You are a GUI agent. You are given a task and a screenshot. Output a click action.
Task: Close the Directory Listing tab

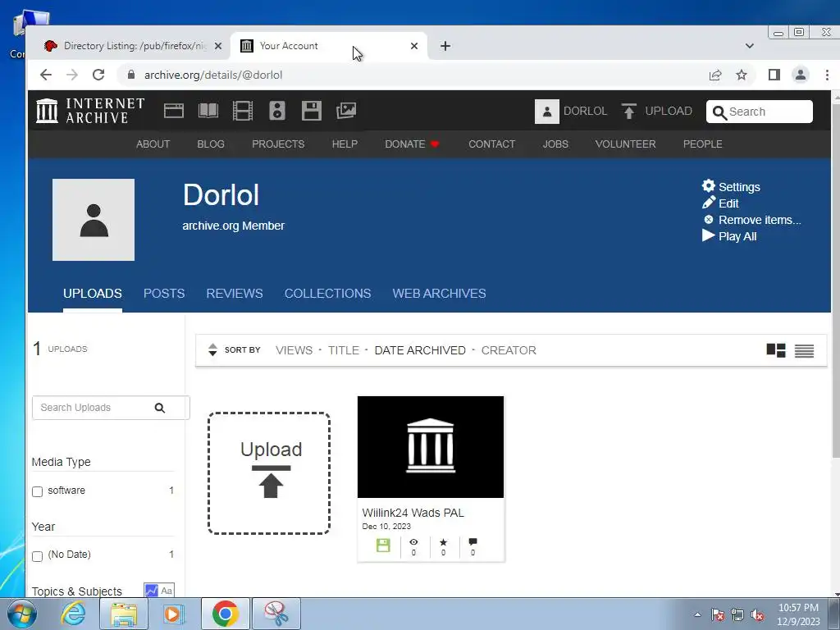click(218, 46)
